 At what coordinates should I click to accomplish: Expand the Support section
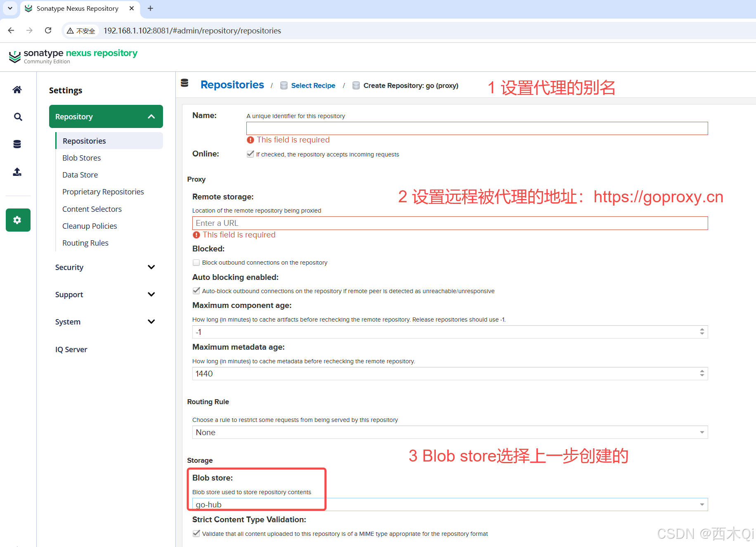point(106,294)
